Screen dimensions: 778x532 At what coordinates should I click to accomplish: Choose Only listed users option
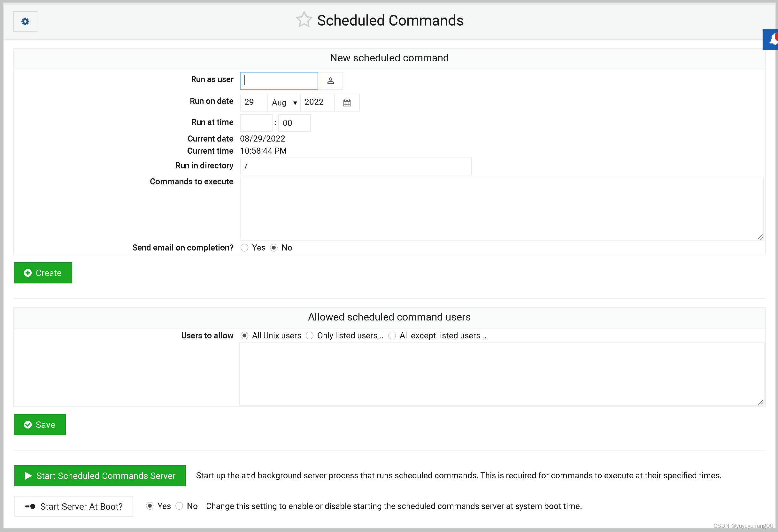tap(310, 335)
